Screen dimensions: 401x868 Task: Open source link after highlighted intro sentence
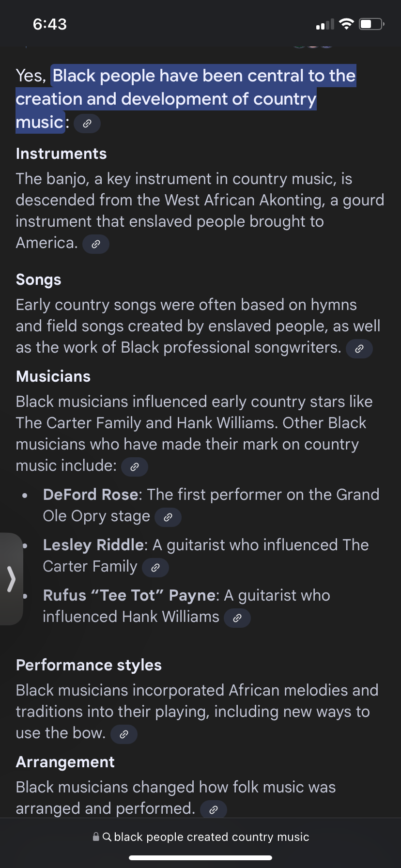[87, 124]
